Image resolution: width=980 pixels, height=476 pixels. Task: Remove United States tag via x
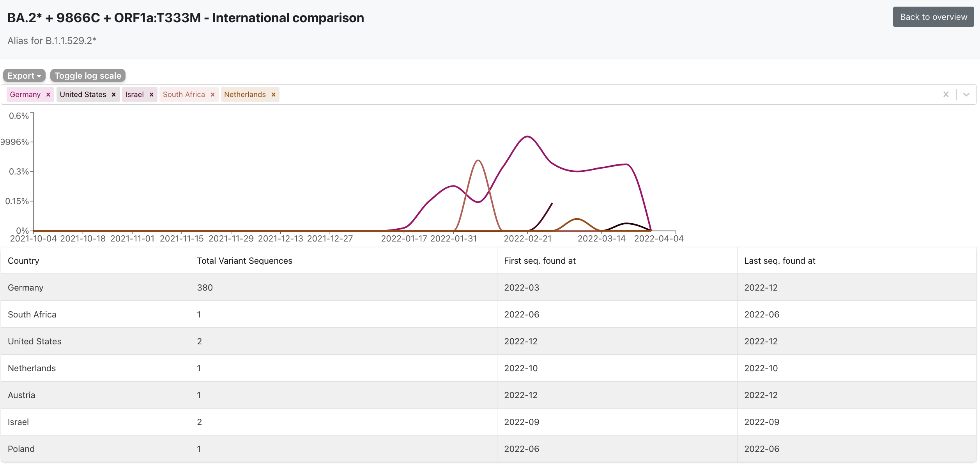coord(114,95)
